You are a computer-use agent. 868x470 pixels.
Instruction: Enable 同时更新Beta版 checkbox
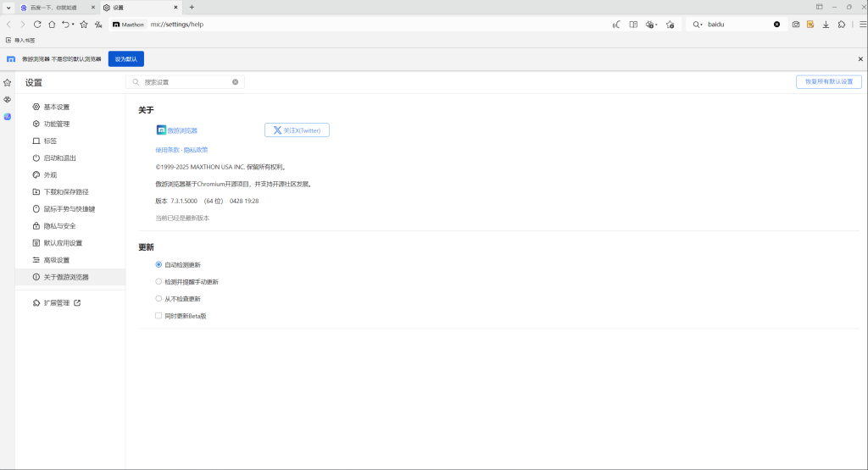(x=159, y=316)
